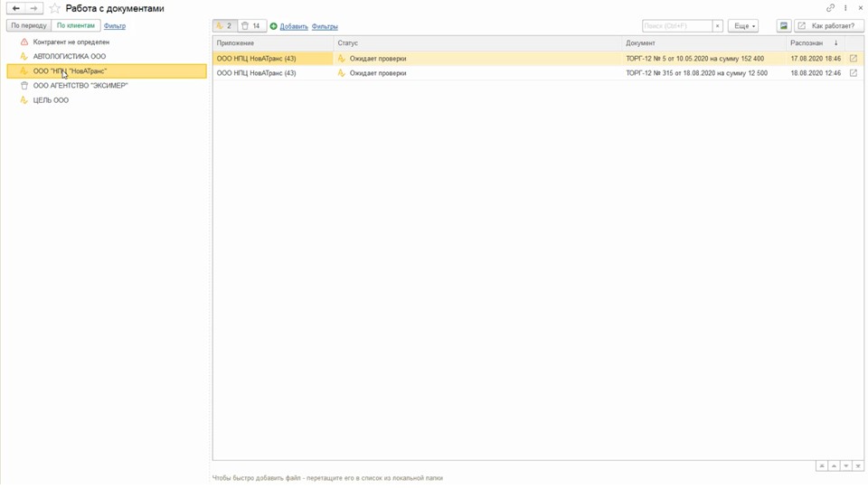Image resolution: width=868 pixels, height=488 pixels.
Task: Switch to the "По периоду" view
Action: [x=29, y=26]
